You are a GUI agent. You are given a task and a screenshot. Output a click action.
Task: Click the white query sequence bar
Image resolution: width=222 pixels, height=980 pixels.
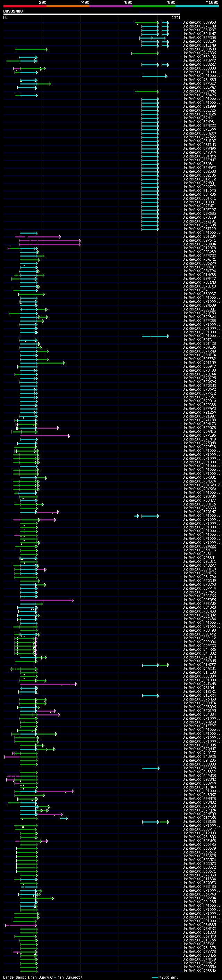click(92, 15)
